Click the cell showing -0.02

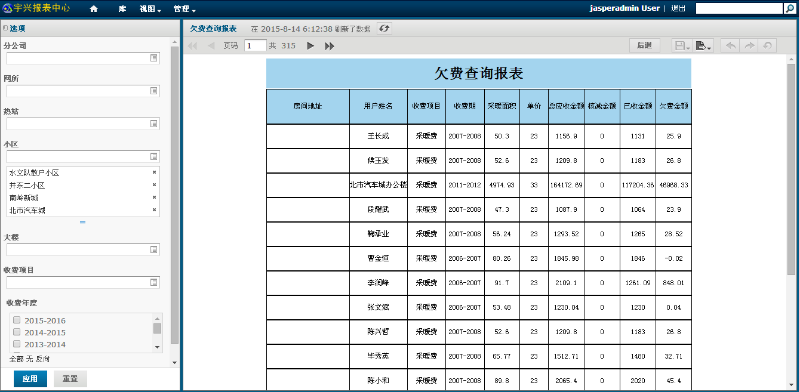pyautogui.click(x=674, y=258)
